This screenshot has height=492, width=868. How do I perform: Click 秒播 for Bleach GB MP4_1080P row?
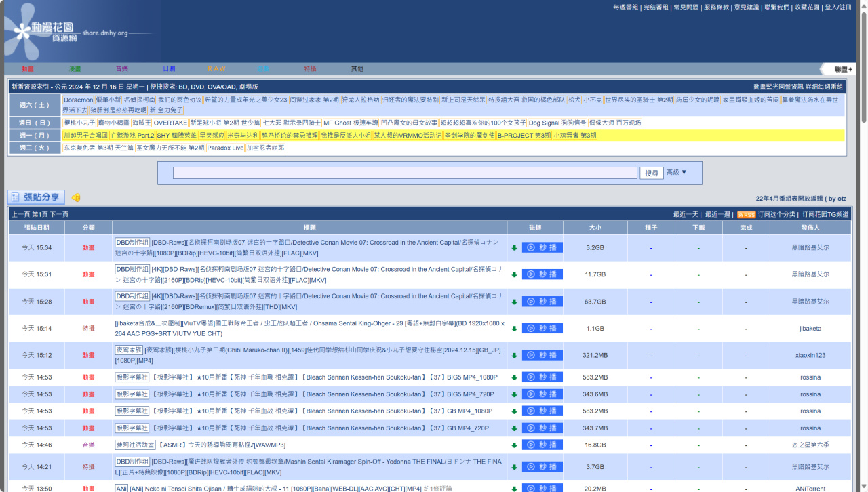pos(542,411)
